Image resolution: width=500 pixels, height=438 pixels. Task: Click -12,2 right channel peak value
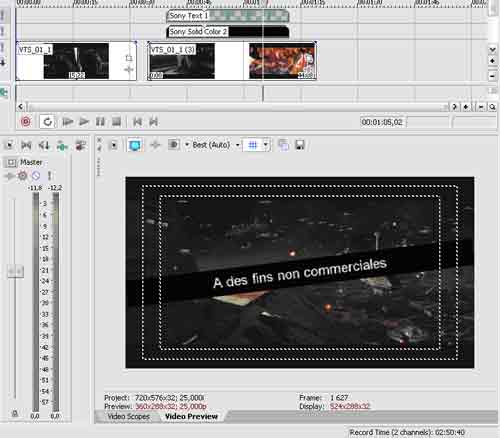pyautogui.click(x=55, y=188)
